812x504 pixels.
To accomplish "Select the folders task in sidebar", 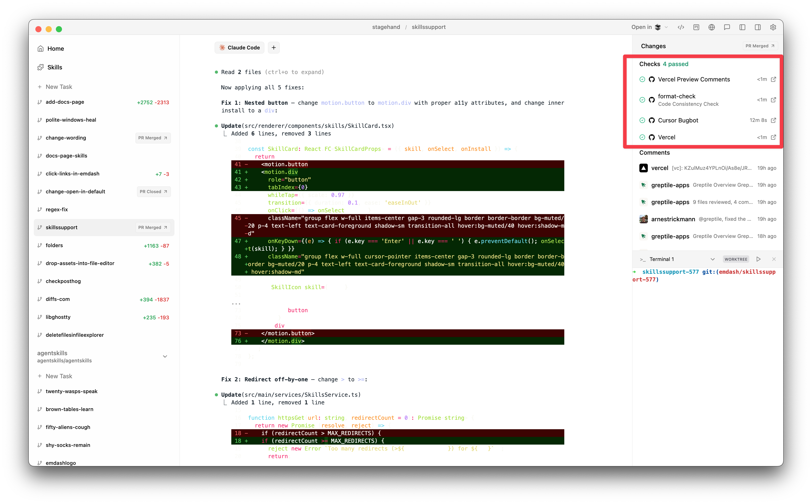I will [x=54, y=245].
